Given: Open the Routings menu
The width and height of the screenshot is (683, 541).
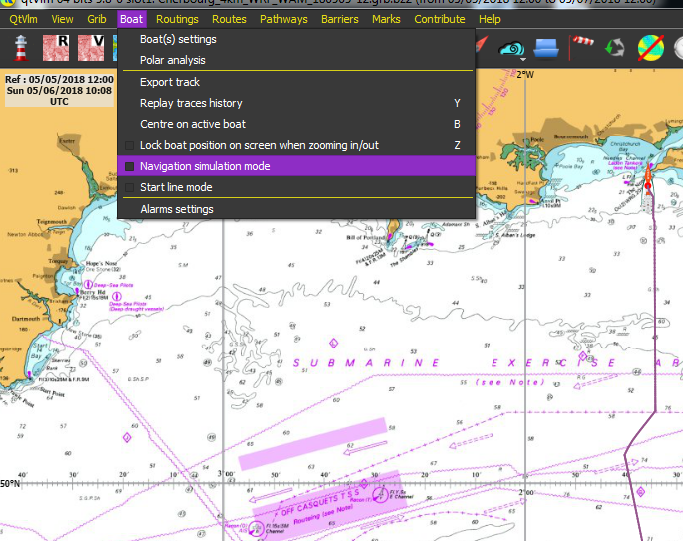Looking at the screenshot, I should tap(177, 19).
